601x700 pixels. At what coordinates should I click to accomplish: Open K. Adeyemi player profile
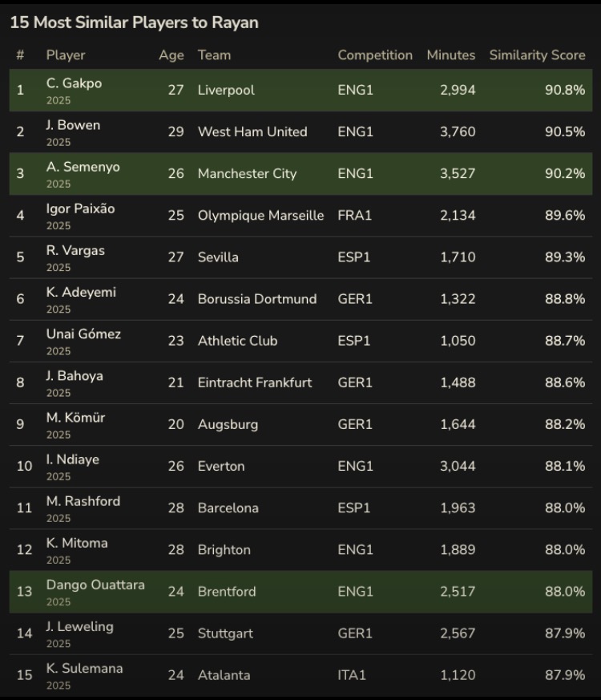[x=81, y=293]
